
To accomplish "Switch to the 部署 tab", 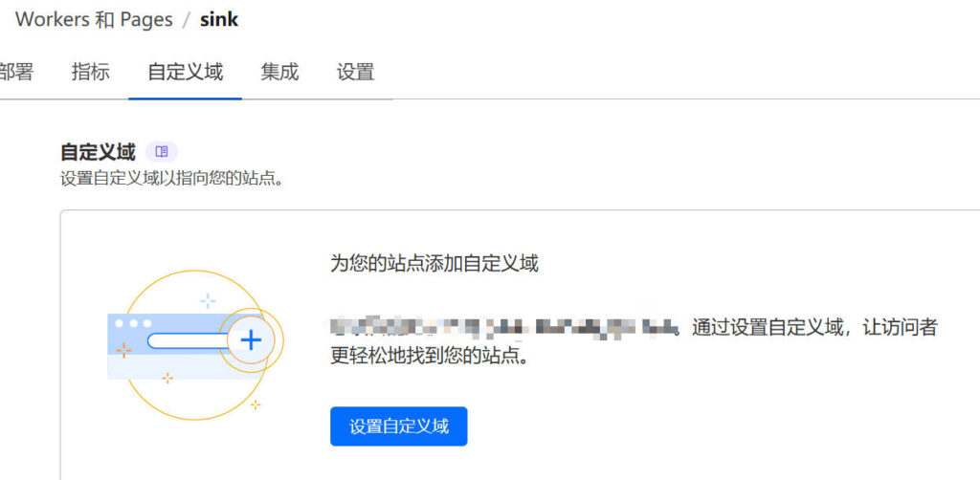I will 16,72.
